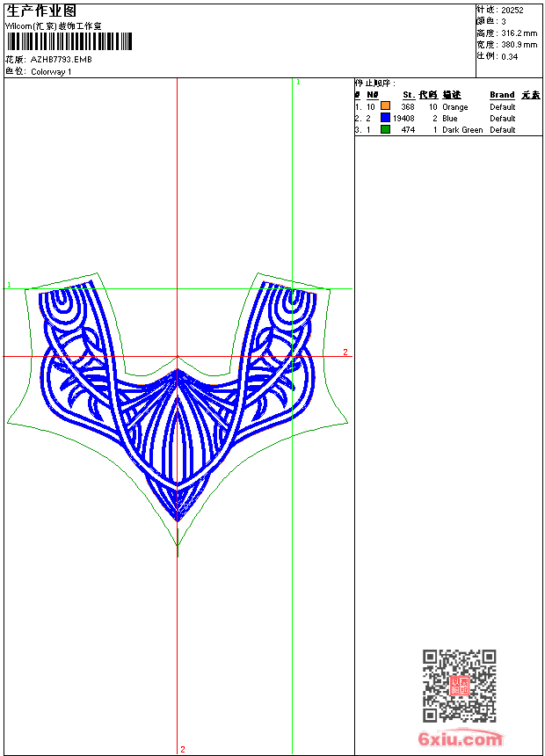Select the Orange stitch count 368
Screen dimensions: 545x756
click(408, 107)
